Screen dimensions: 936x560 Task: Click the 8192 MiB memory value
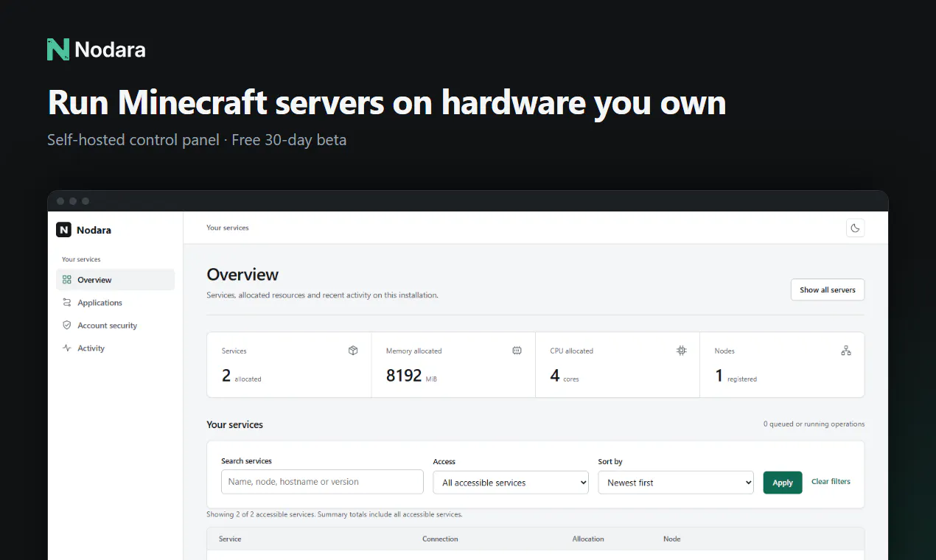tap(411, 376)
